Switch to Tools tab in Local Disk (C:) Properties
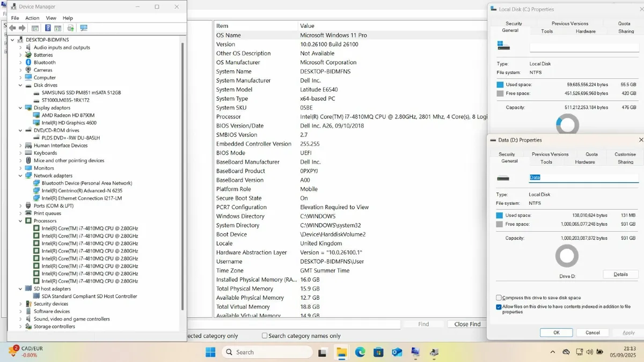The width and height of the screenshot is (644, 362). click(547, 31)
